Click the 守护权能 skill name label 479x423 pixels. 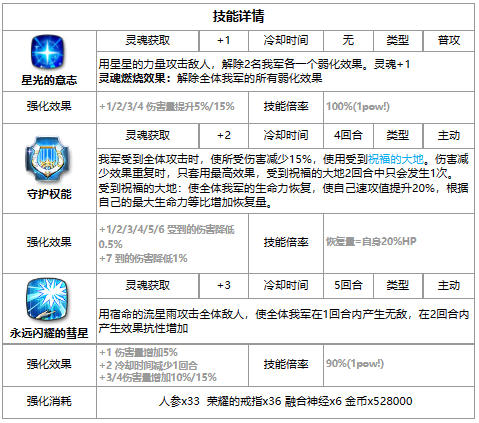click(x=49, y=194)
